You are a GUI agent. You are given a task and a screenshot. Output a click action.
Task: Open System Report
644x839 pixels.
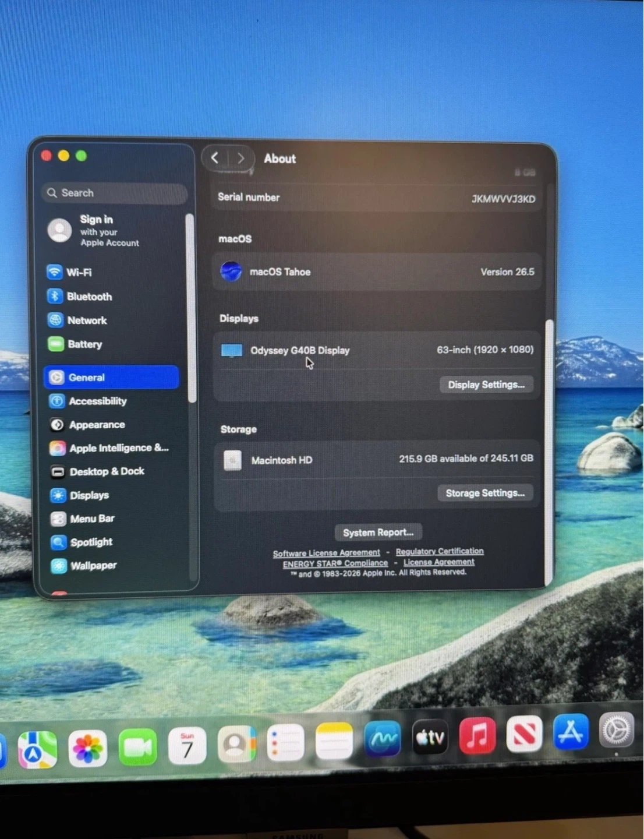tap(378, 532)
